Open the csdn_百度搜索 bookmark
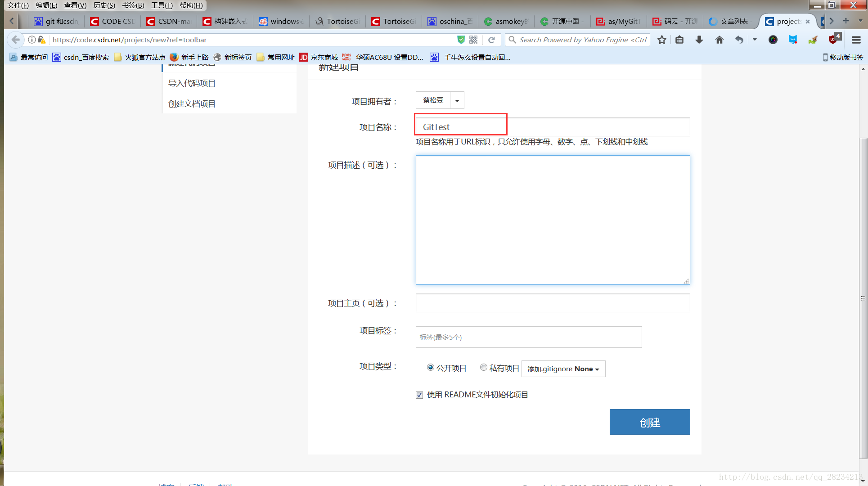Screen dimensions: 868x486 click(x=81, y=57)
